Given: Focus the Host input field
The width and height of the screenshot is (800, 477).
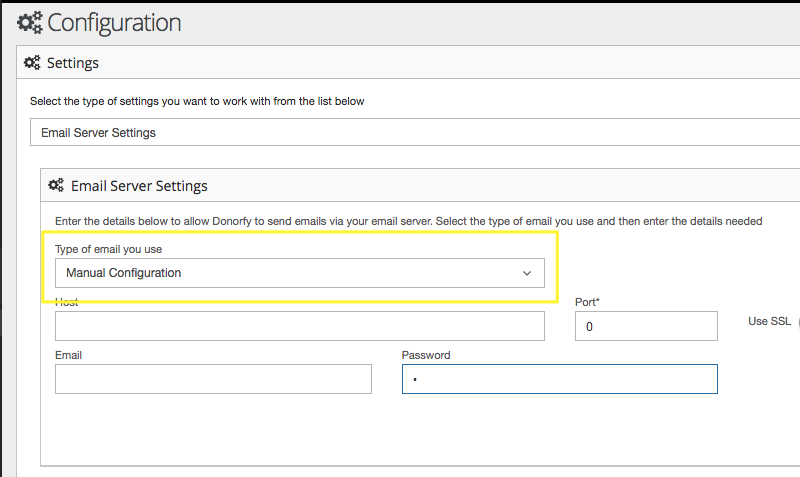Looking at the screenshot, I should [x=299, y=326].
